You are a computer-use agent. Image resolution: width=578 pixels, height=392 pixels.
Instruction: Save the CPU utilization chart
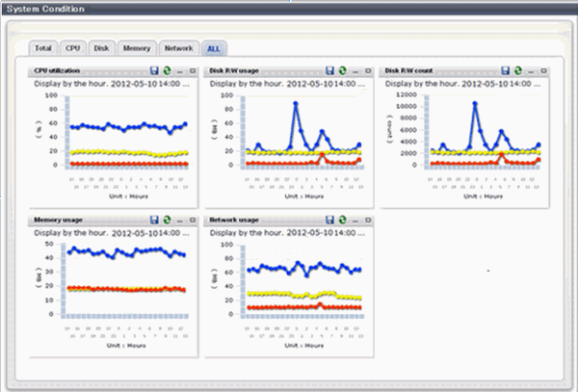point(153,71)
